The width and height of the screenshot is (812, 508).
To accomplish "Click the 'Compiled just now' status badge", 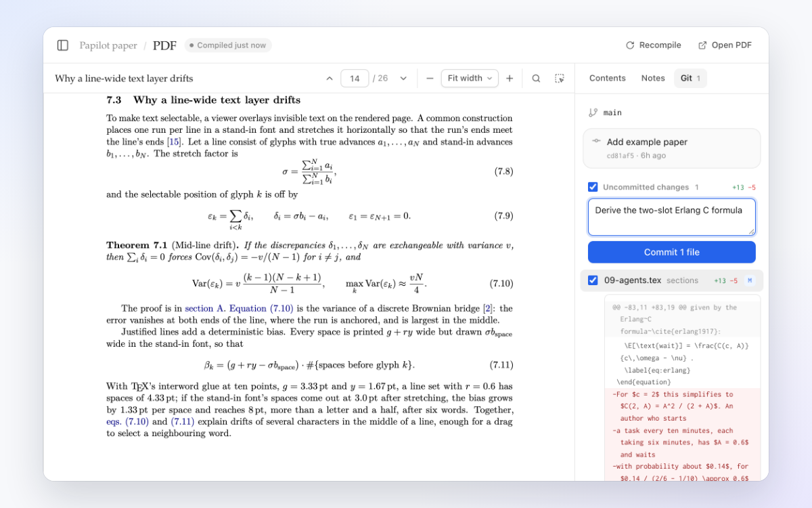I will click(228, 45).
